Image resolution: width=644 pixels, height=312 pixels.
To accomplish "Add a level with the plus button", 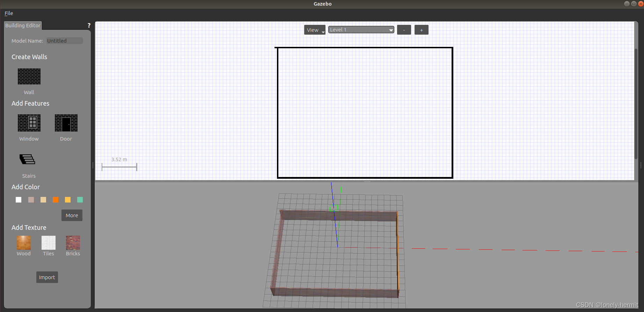I will point(422,30).
